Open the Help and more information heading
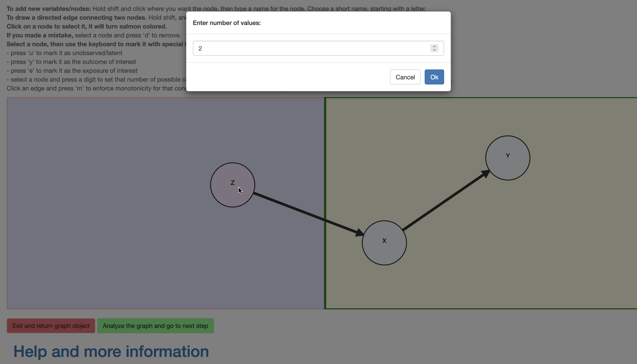This screenshot has width=637, height=364. (111, 351)
